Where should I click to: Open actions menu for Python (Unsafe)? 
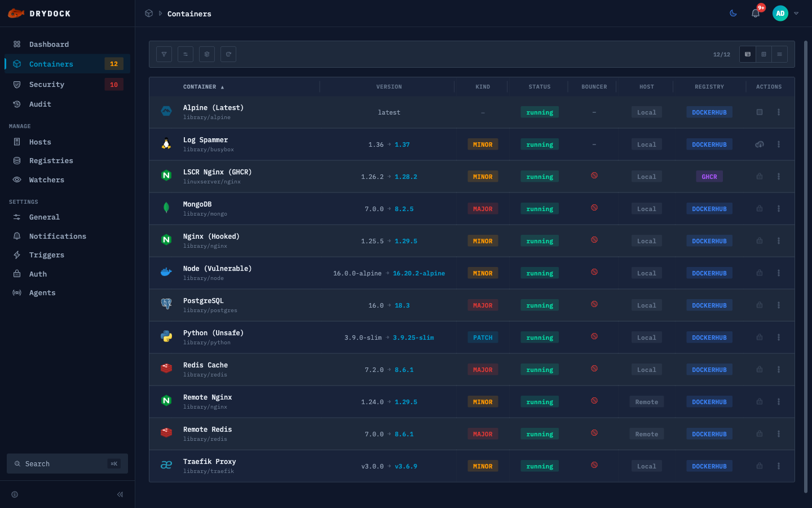pyautogui.click(x=779, y=338)
